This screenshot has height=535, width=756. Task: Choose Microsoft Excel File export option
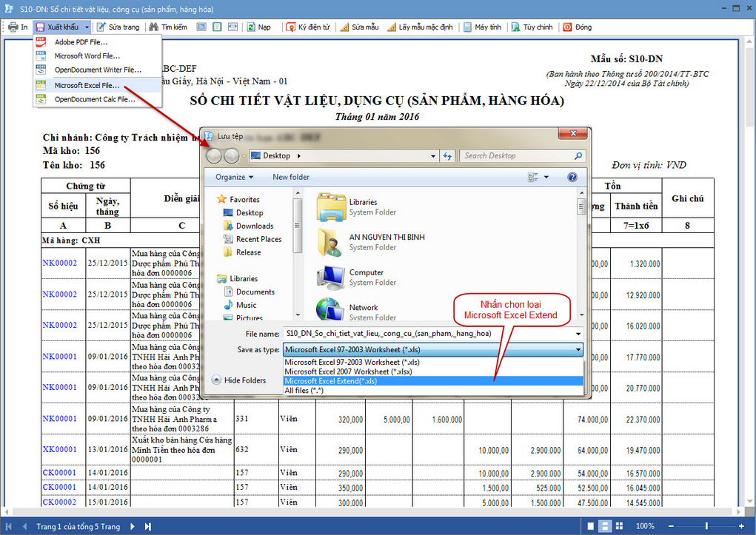pos(98,85)
